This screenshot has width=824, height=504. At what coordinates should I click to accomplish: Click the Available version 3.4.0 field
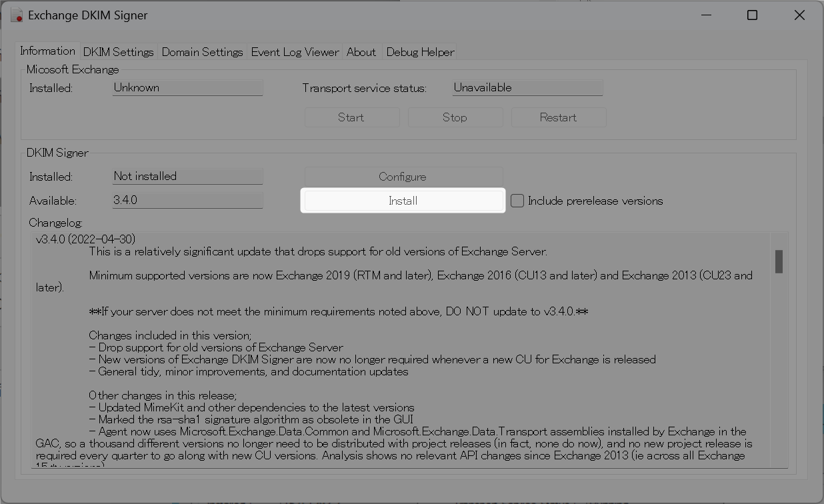pyautogui.click(x=187, y=200)
